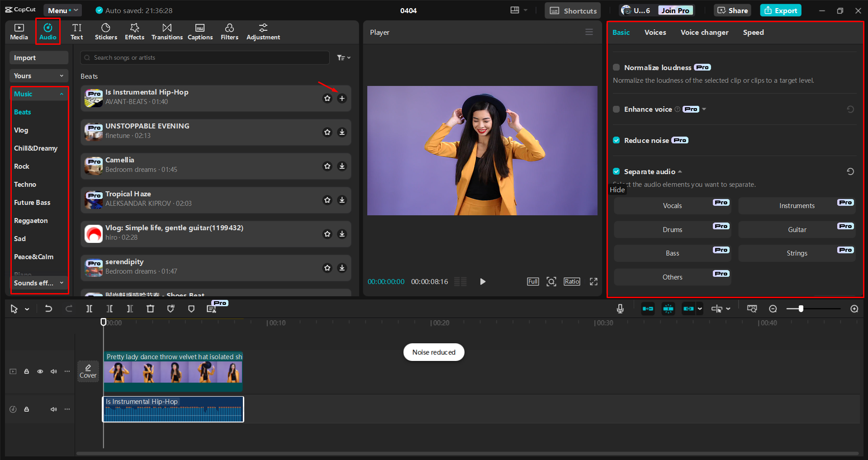Click the Record voiceover microphone icon
This screenshot has height=460, width=868.
click(x=620, y=308)
